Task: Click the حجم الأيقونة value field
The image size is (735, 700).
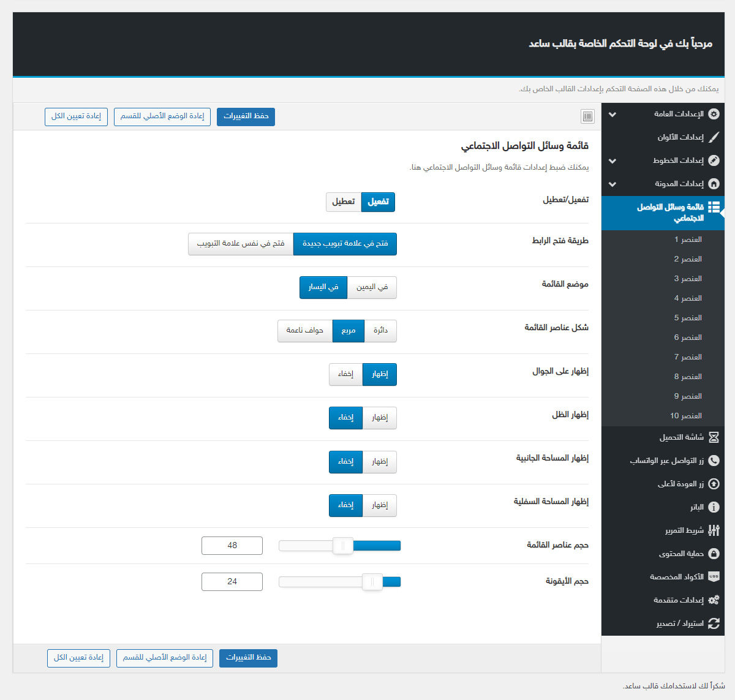Action: pos(232,582)
